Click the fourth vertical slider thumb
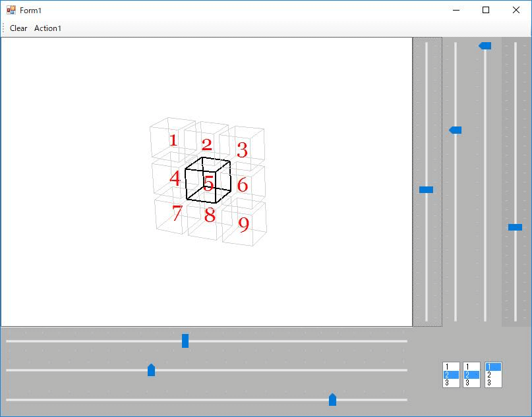This screenshot has width=532, height=417. (x=515, y=227)
